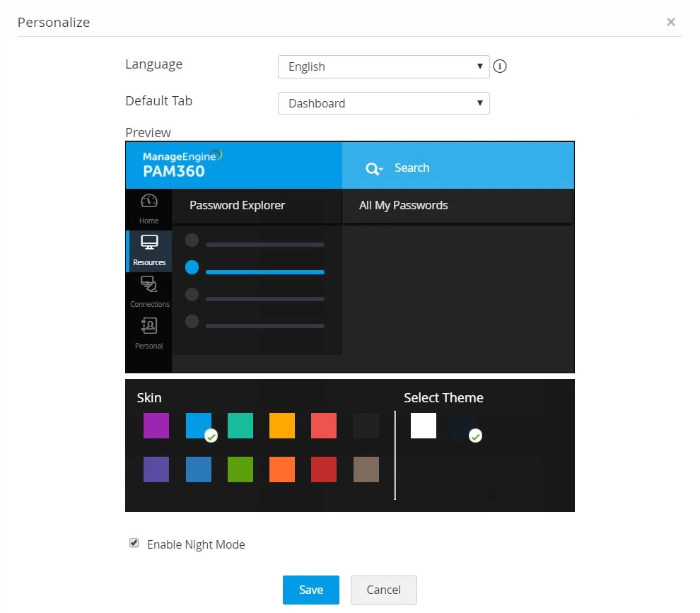The width and height of the screenshot is (700, 613).
Task: Select the Password Explorer tab
Action: [237, 205]
